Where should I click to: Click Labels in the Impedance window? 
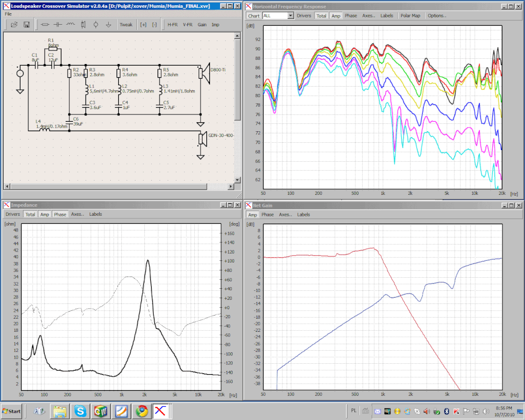96,214
